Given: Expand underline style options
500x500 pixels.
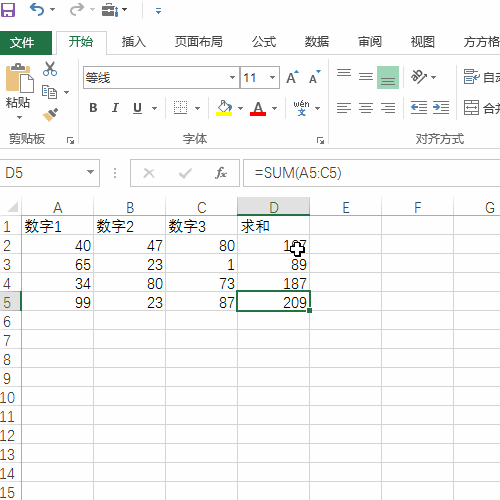Looking at the screenshot, I should (154, 108).
